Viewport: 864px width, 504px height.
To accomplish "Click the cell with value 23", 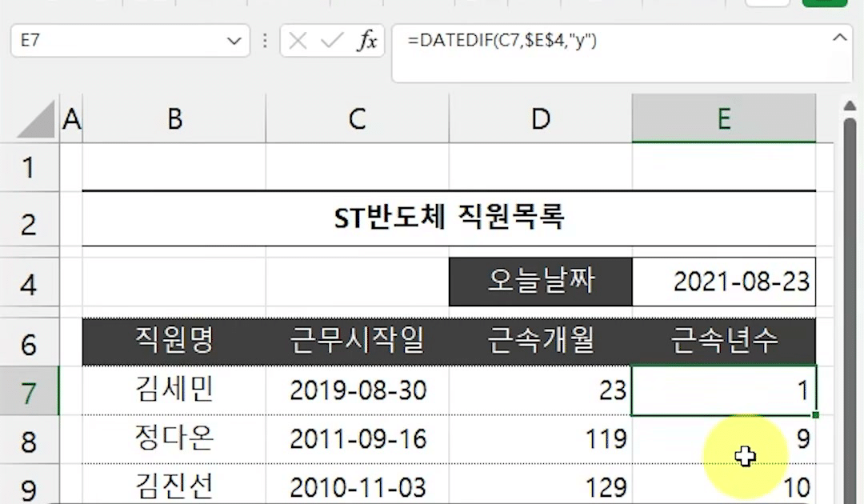I will tap(541, 390).
